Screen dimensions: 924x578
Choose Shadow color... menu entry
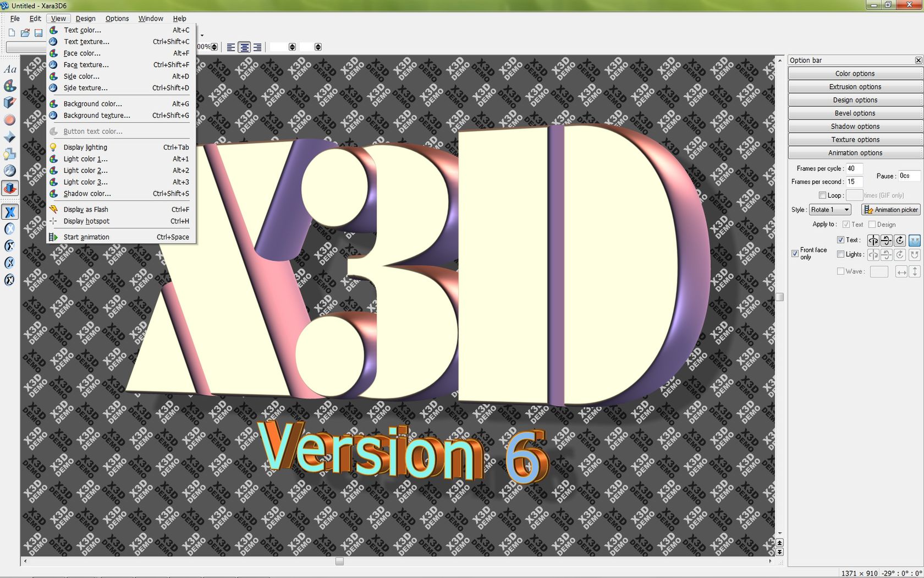tap(121, 194)
